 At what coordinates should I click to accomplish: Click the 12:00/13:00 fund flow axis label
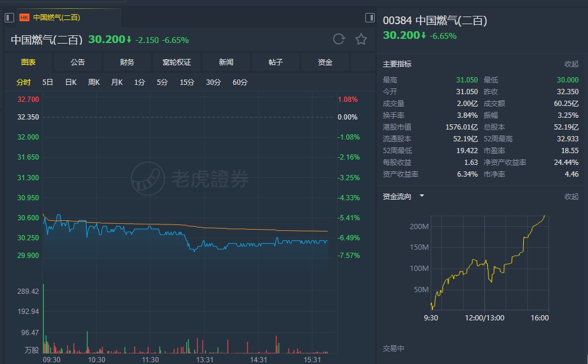(484, 318)
